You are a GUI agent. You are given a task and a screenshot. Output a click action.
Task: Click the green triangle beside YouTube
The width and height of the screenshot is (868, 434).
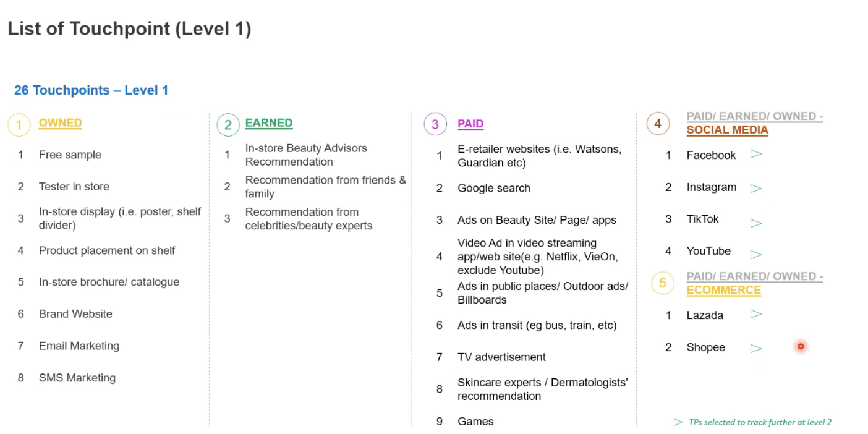point(755,254)
